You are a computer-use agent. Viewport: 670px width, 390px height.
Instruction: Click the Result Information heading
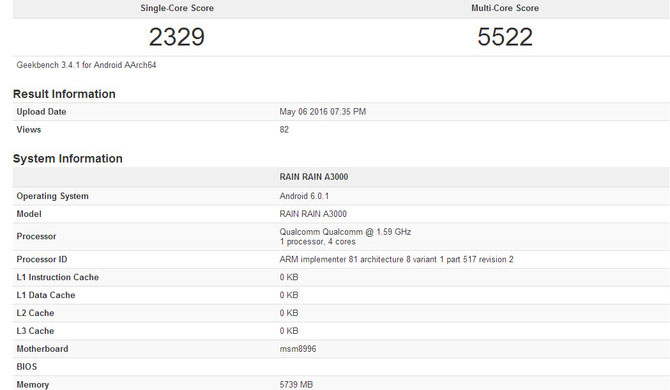click(64, 94)
